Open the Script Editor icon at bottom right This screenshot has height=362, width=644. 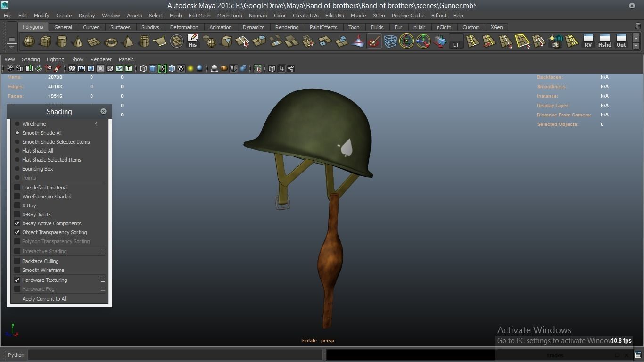click(x=638, y=355)
